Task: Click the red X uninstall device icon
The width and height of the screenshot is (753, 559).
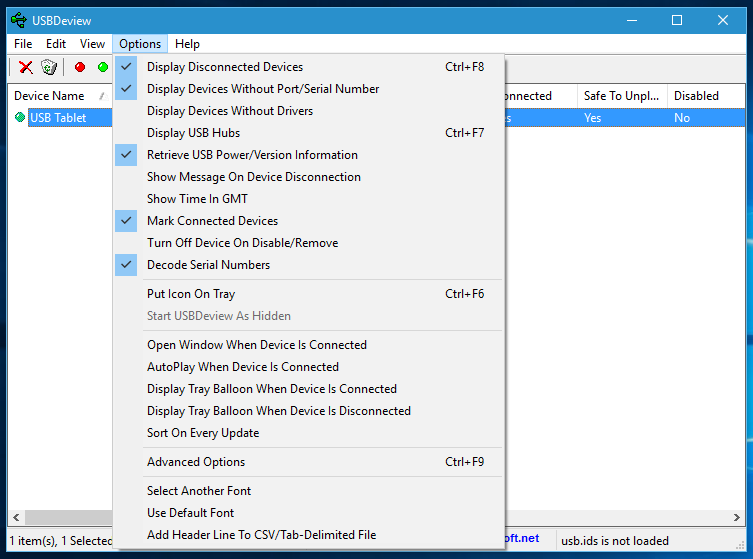Action: [x=25, y=67]
